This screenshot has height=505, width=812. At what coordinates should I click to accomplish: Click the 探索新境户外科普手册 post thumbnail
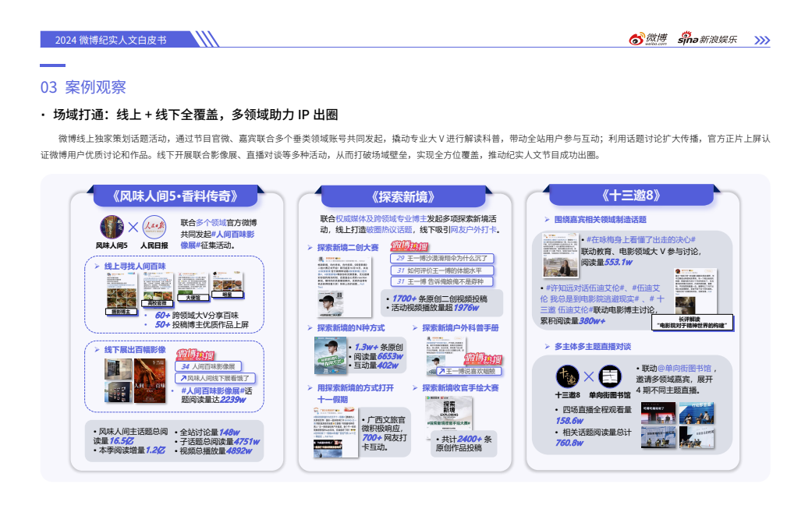click(445, 355)
